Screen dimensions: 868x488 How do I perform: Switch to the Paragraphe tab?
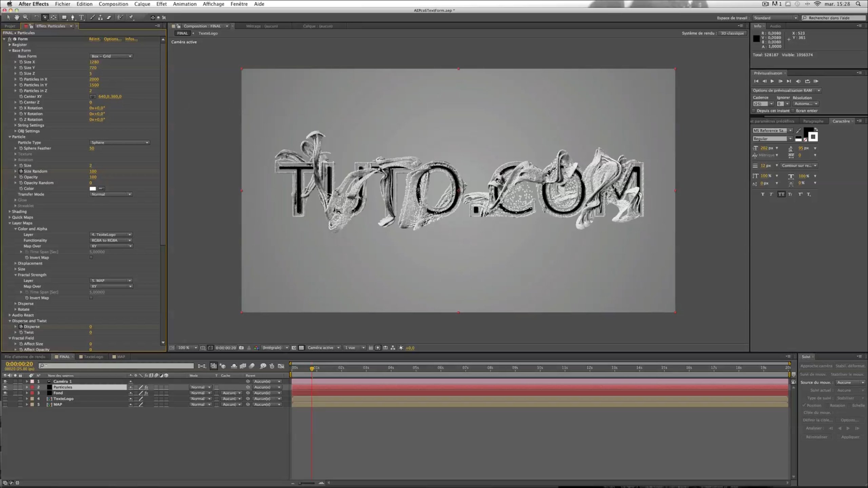(x=813, y=121)
